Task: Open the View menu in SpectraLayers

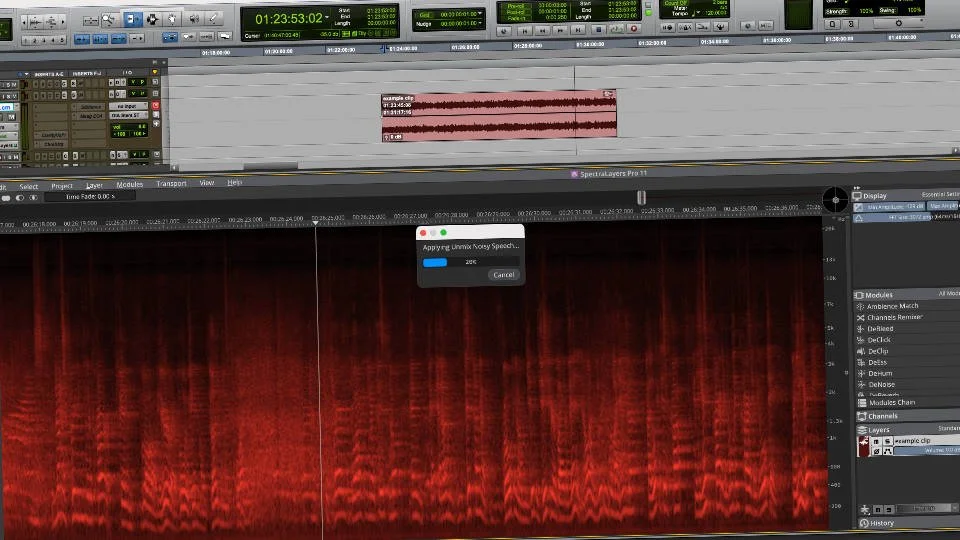Action: 206,182
